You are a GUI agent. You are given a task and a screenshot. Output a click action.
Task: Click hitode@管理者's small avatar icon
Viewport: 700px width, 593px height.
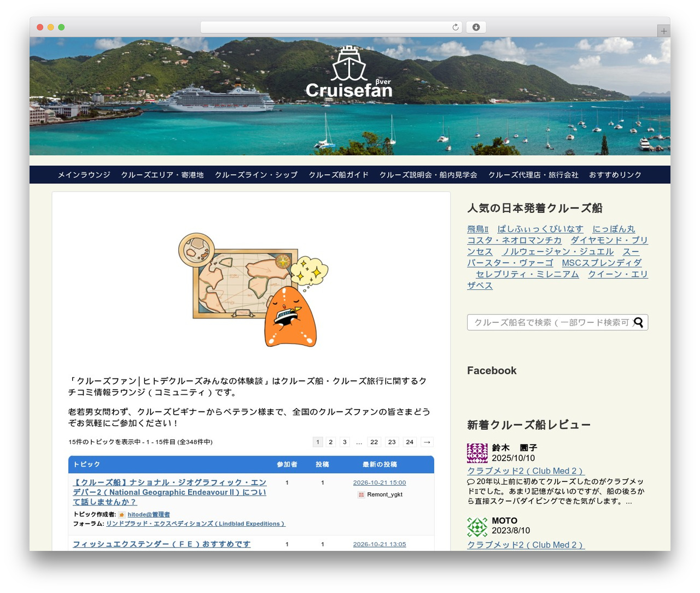tap(122, 515)
